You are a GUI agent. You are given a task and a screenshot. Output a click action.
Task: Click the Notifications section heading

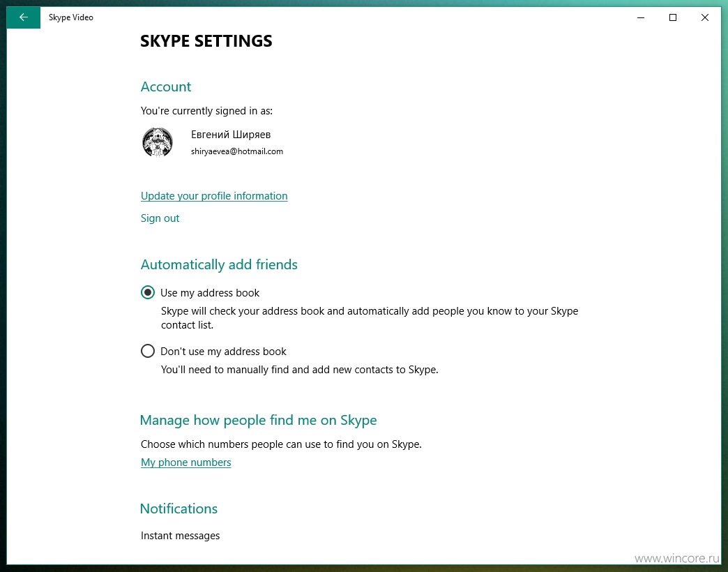179,509
